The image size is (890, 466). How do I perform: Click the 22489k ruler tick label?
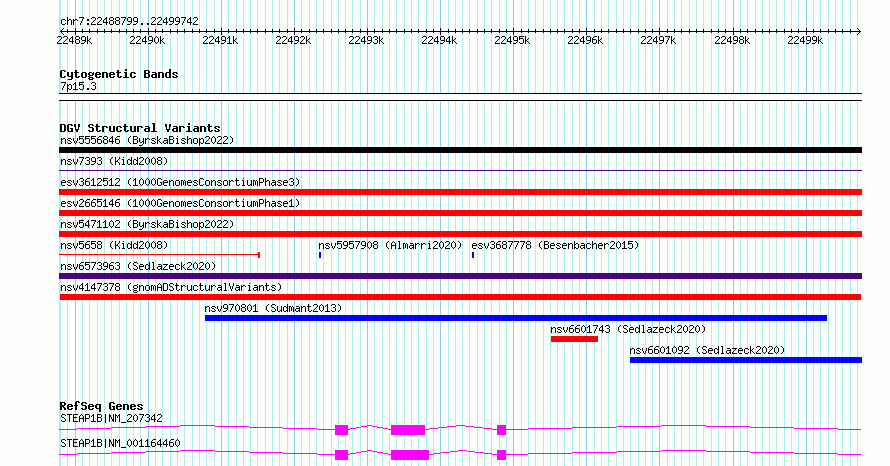(x=74, y=40)
